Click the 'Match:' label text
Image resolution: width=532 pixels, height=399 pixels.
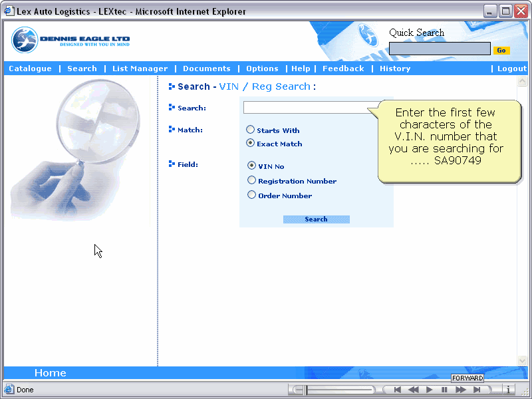tap(190, 130)
